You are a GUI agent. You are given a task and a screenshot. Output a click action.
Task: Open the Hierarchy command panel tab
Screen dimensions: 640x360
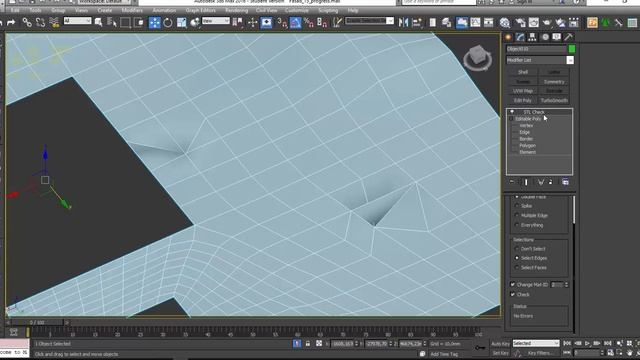[x=532, y=37]
